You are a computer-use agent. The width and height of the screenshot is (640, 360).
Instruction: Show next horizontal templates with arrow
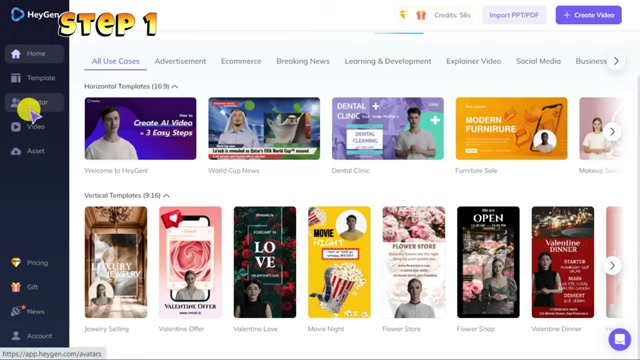pyautogui.click(x=612, y=132)
